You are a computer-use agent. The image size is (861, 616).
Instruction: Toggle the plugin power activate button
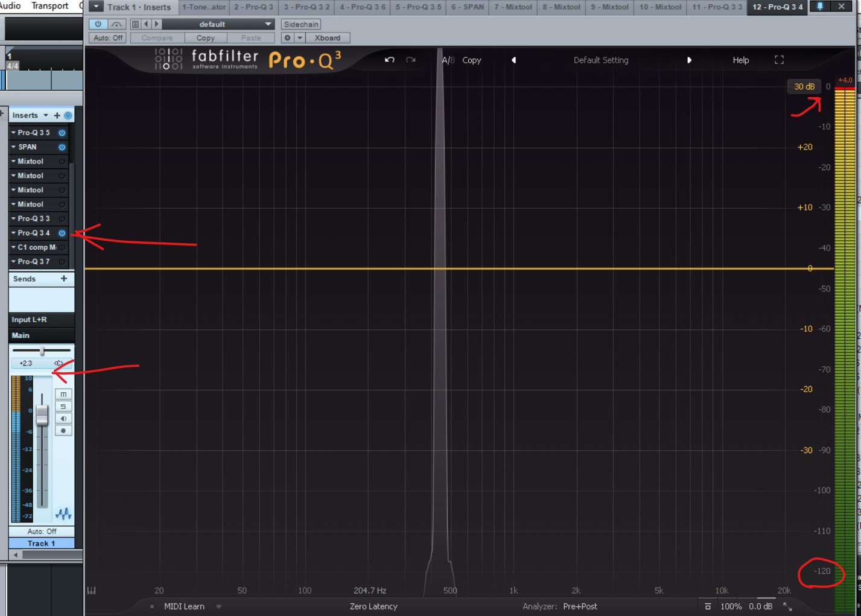click(98, 24)
